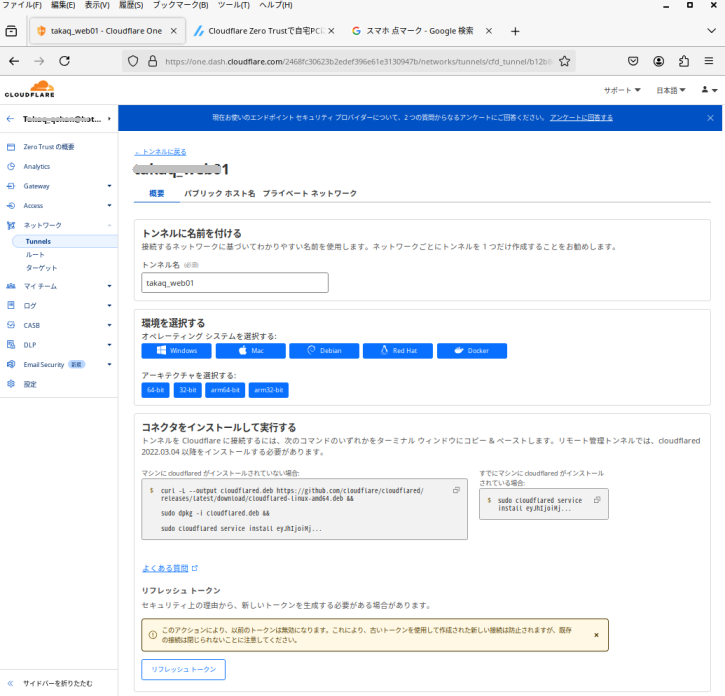Open the 編集(E) menu
The width and height of the screenshot is (725, 696).
point(63,5)
